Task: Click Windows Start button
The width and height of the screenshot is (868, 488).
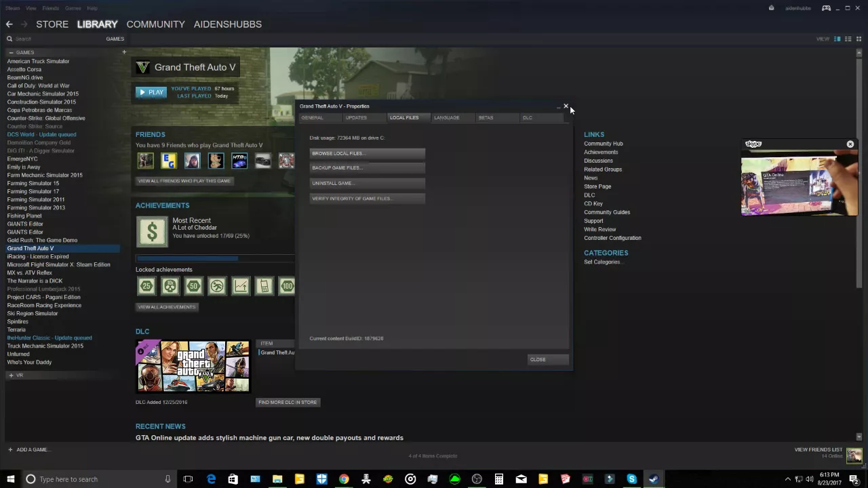Action: pos(10,479)
